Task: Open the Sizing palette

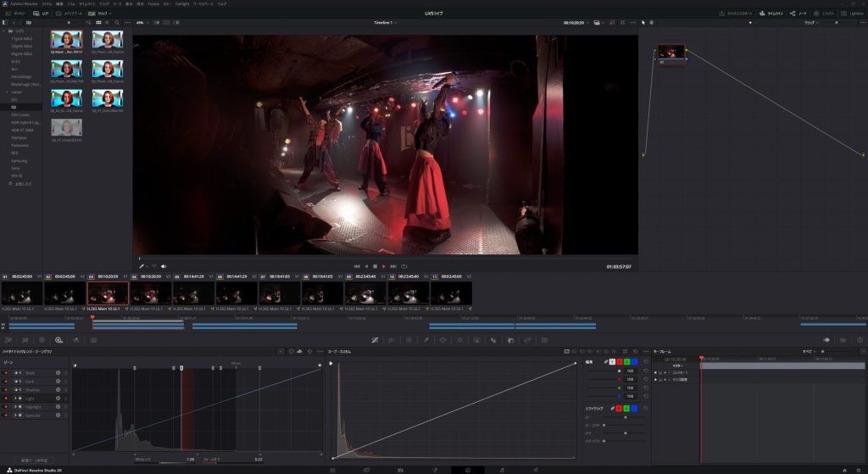Action: pyautogui.click(x=527, y=340)
